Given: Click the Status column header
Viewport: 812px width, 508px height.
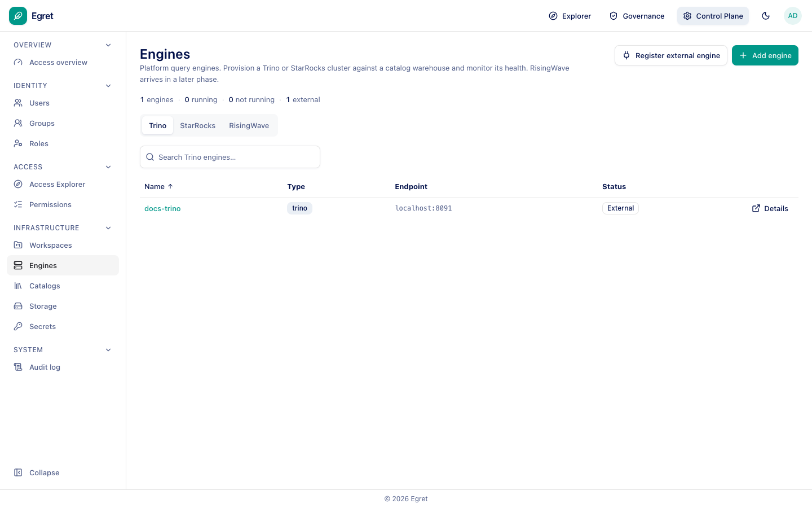Looking at the screenshot, I should 614,187.
